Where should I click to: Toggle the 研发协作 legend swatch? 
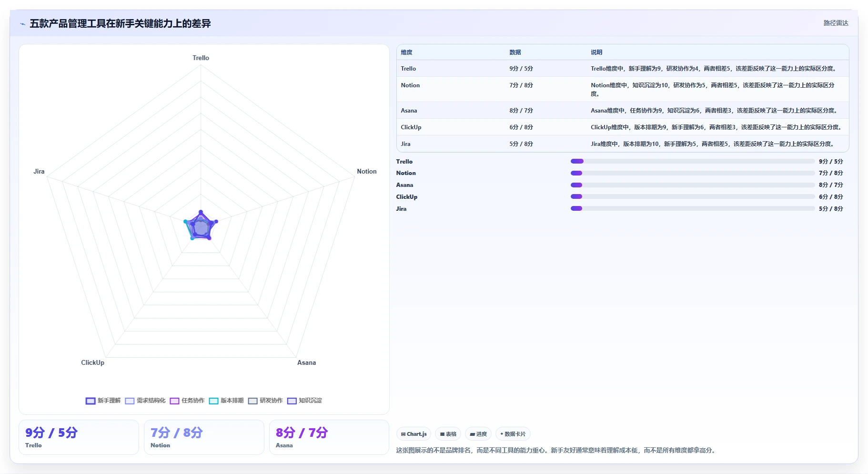[x=252, y=401]
